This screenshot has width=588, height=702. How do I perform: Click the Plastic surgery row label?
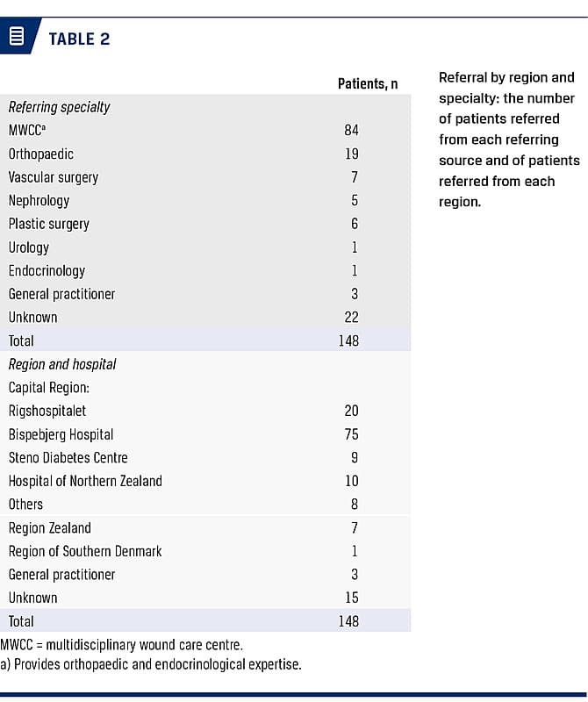(x=49, y=224)
